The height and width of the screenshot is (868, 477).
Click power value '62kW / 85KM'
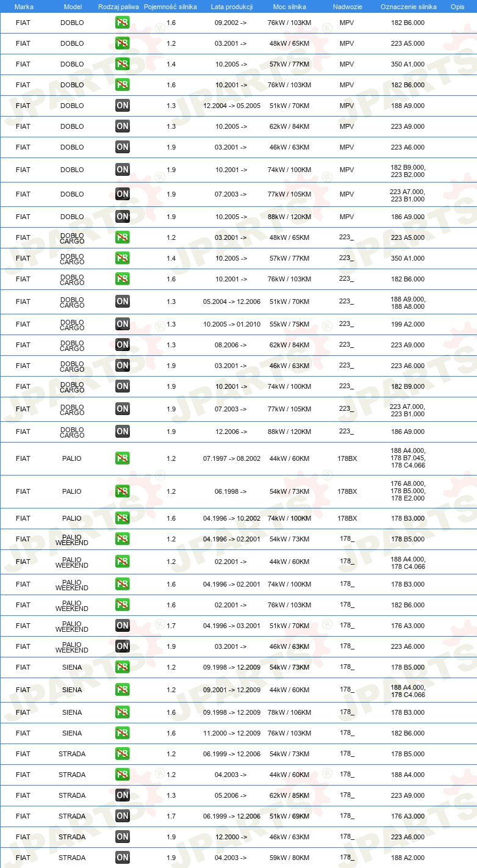[x=289, y=795]
